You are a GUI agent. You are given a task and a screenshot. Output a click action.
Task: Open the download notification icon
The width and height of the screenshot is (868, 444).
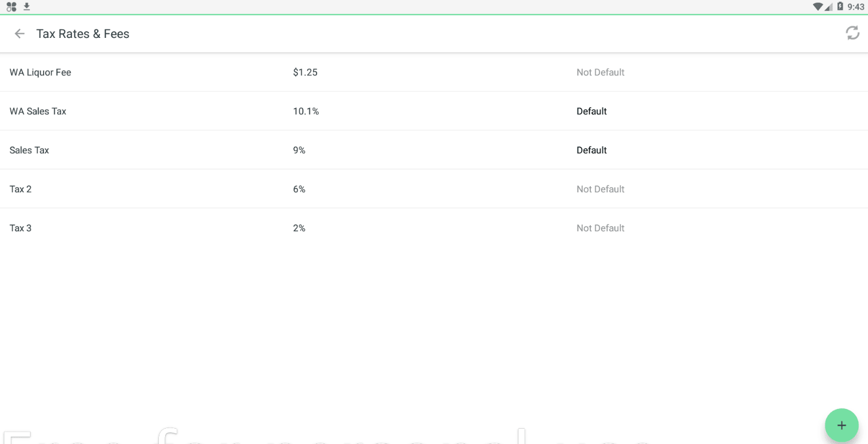[27, 7]
